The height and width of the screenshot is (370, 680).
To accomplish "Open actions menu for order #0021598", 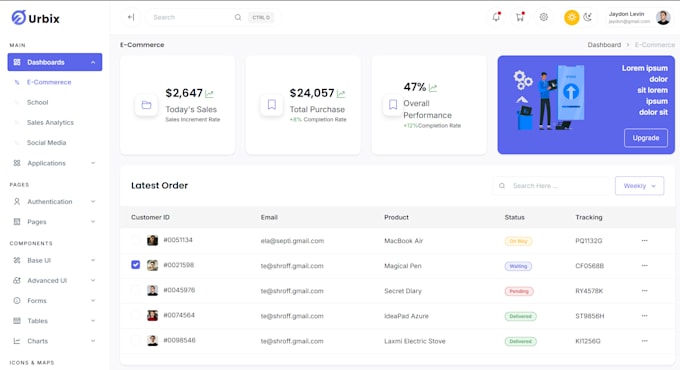I will point(644,265).
